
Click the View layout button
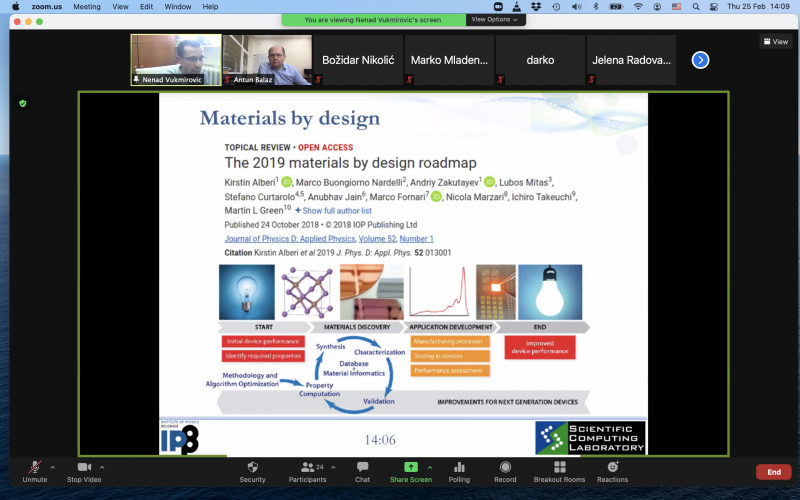(776, 41)
